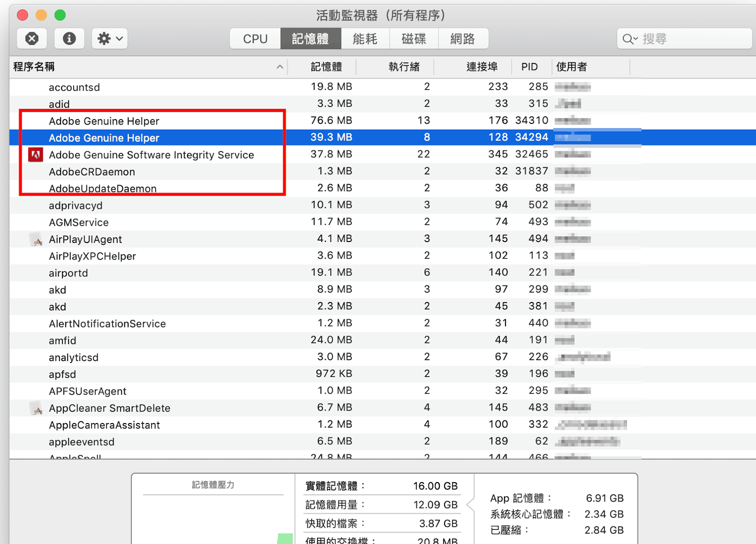Select the AGMService process row

click(x=383, y=222)
